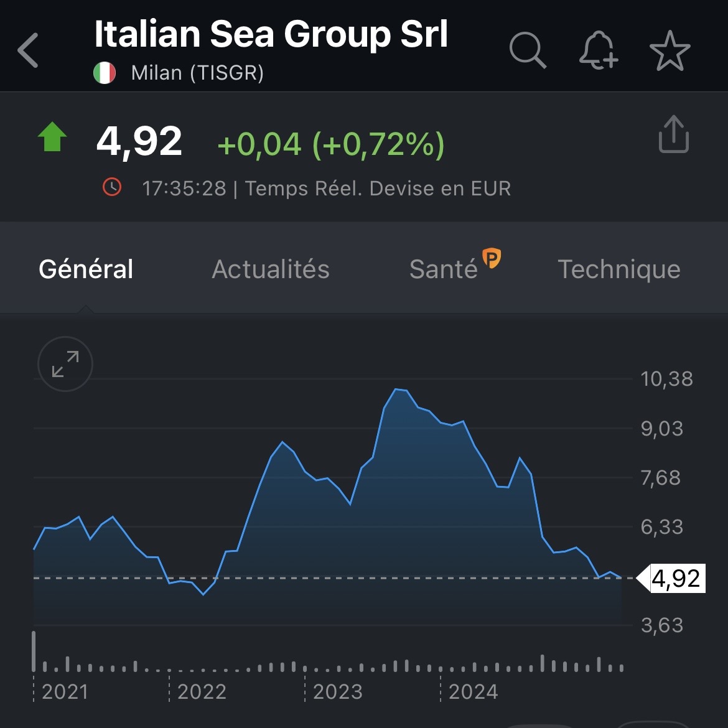
Task: Tap the red clock icon
Action: 112,187
